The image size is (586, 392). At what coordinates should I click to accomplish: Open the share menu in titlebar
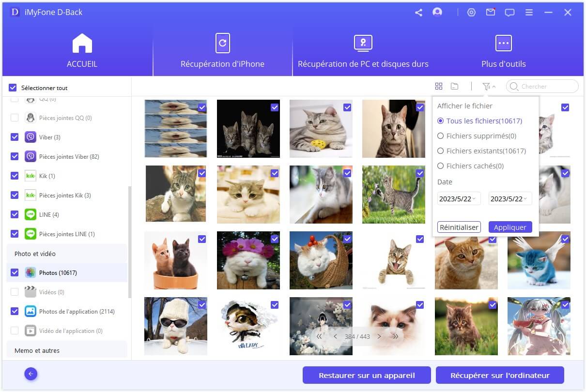point(418,12)
